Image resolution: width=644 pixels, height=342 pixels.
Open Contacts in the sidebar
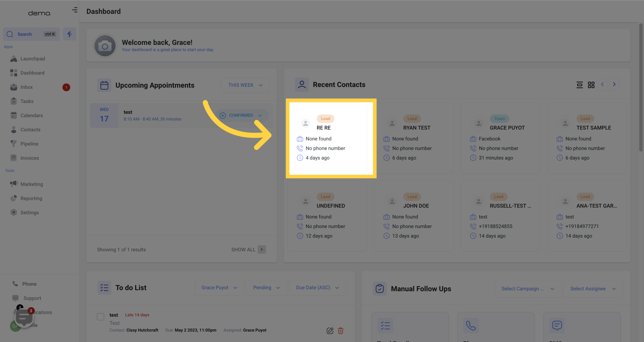tap(30, 130)
